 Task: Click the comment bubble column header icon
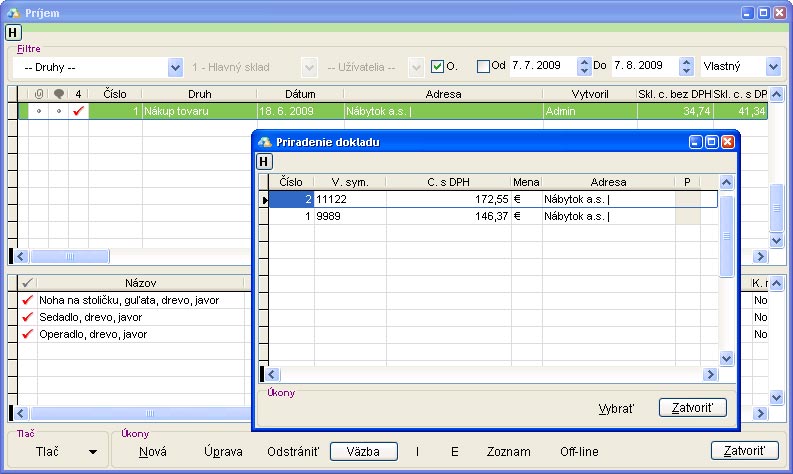[x=58, y=94]
